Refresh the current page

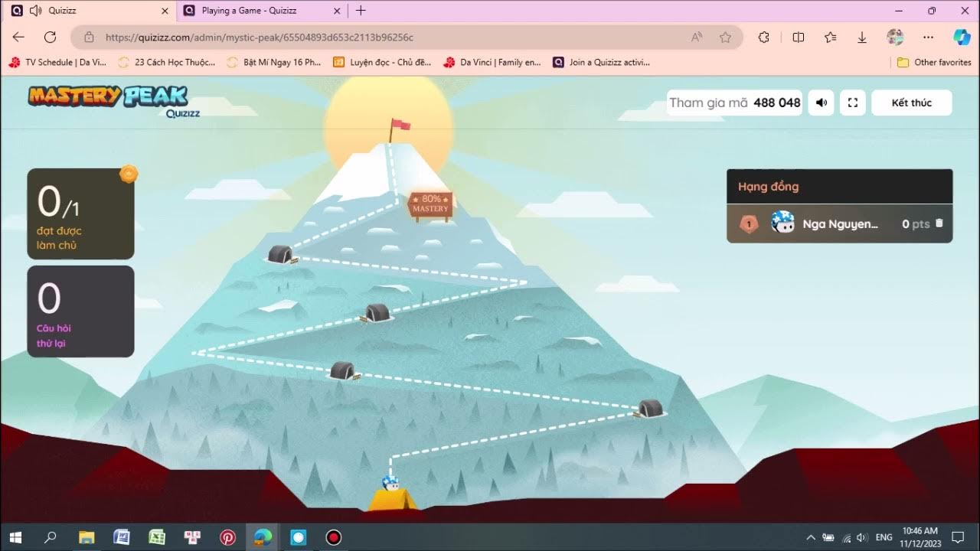pos(51,37)
